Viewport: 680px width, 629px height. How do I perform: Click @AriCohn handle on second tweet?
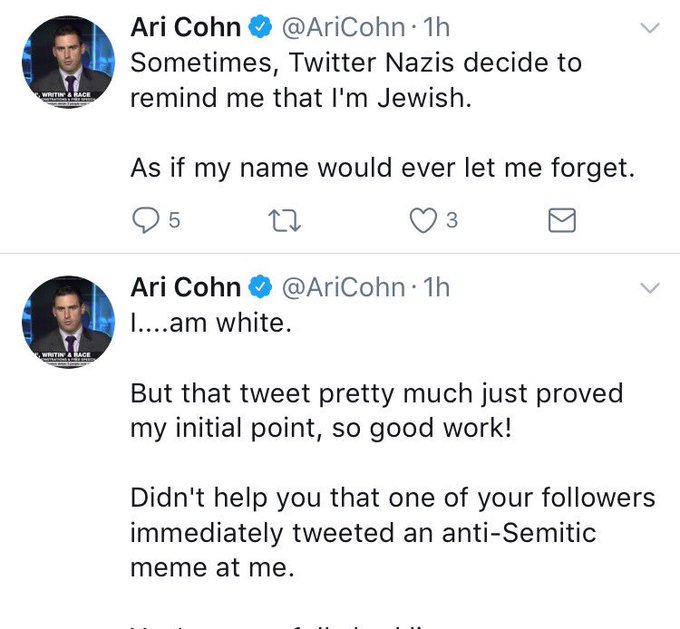pos(343,288)
